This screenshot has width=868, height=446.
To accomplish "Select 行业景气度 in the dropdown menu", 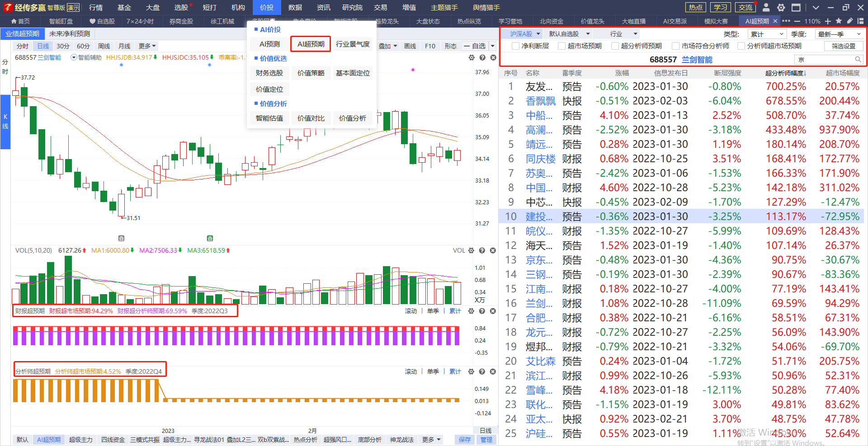I will [x=353, y=44].
